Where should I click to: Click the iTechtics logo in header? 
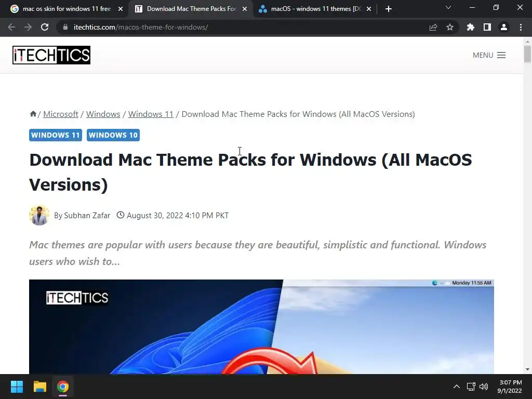pyautogui.click(x=51, y=55)
